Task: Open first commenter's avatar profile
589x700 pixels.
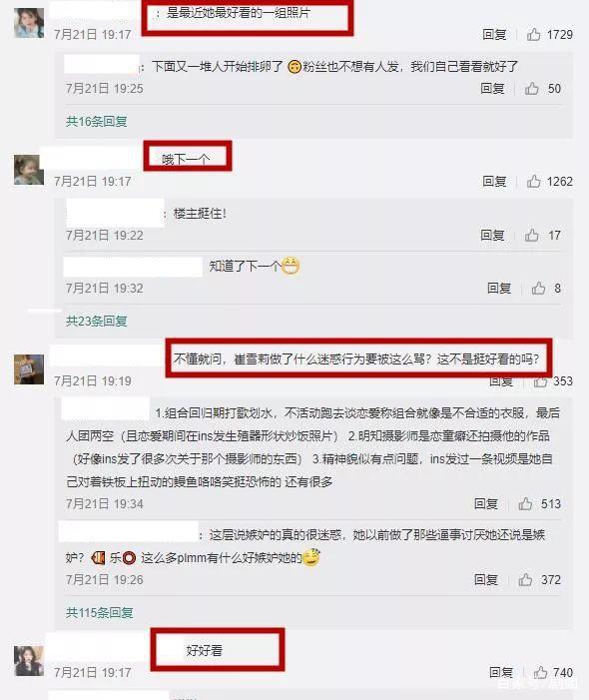Action: click(x=29, y=23)
